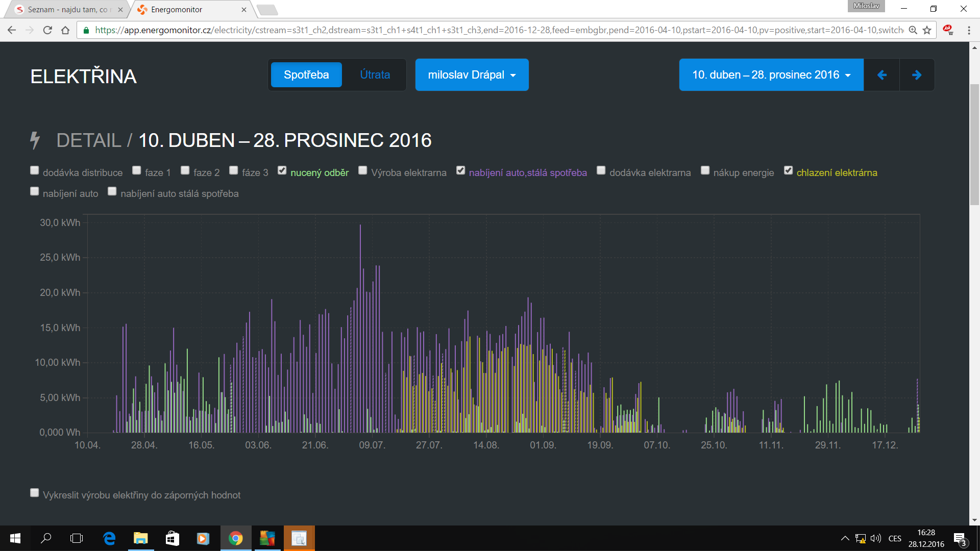Open Chrome three-dot menu
Screen dimensions: 980x551
click(x=969, y=30)
